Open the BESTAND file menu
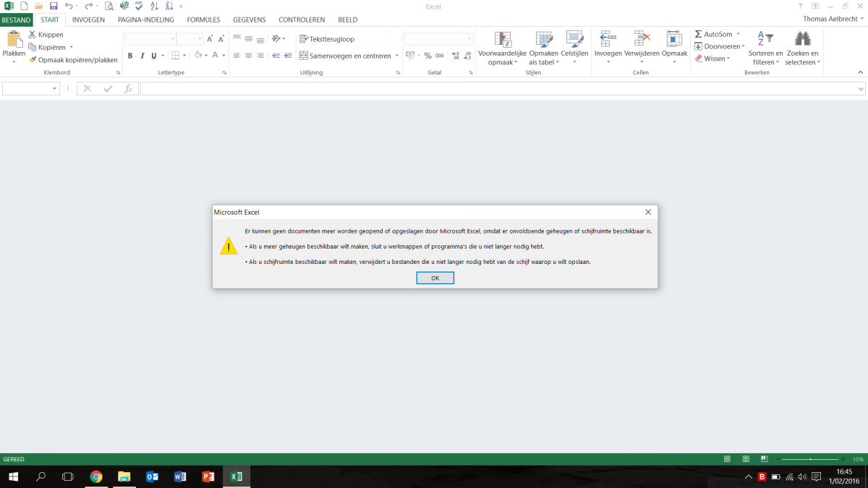The image size is (868, 488). (x=16, y=20)
